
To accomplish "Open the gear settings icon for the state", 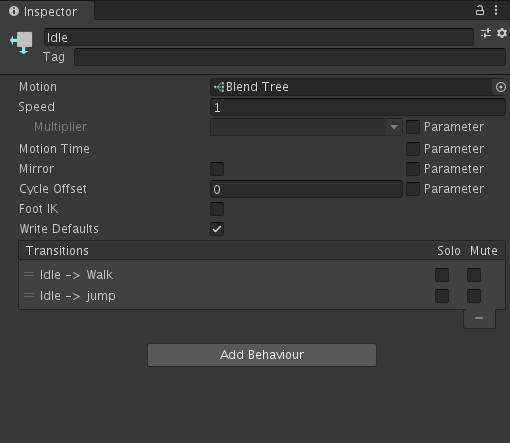I will (502, 33).
